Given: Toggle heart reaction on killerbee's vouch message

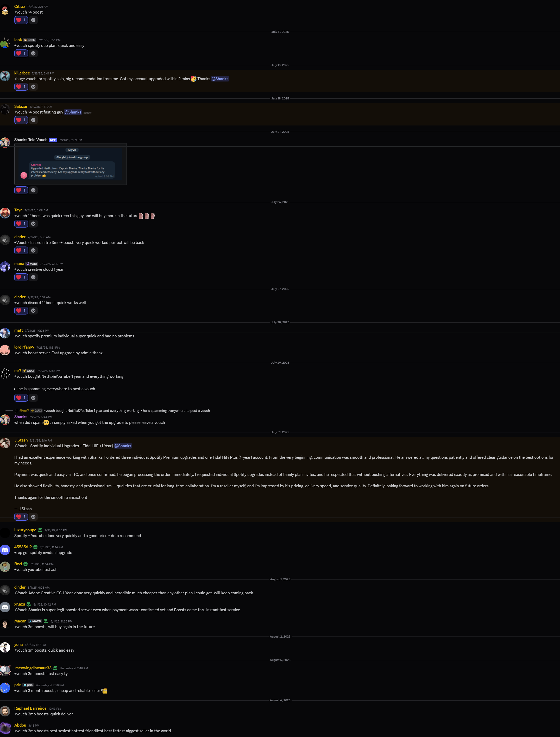Looking at the screenshot, I should pyautogui.click(x=21, y=87).
